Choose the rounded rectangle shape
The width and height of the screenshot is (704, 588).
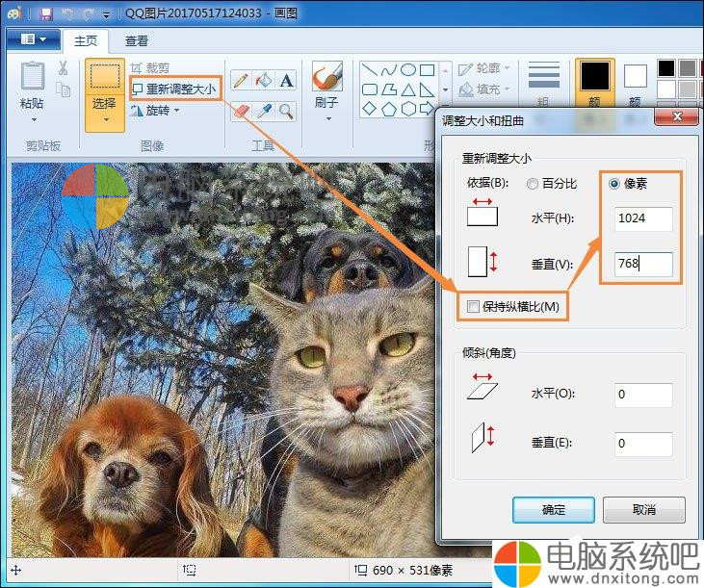(x=369, y=89)
